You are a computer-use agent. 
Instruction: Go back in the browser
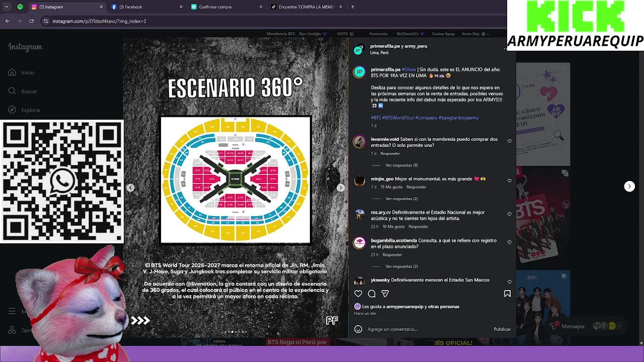(x=8, y=21)
